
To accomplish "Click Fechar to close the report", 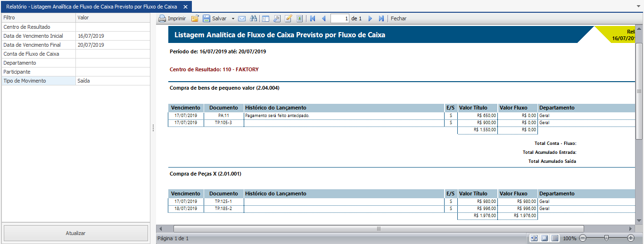I will tap(398, 19).
